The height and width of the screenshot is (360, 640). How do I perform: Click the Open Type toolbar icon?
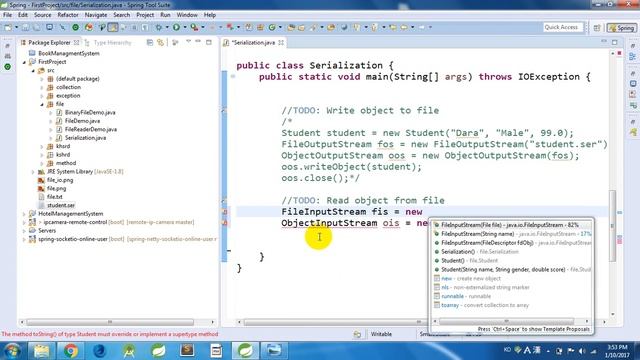(x=291, y=27)
